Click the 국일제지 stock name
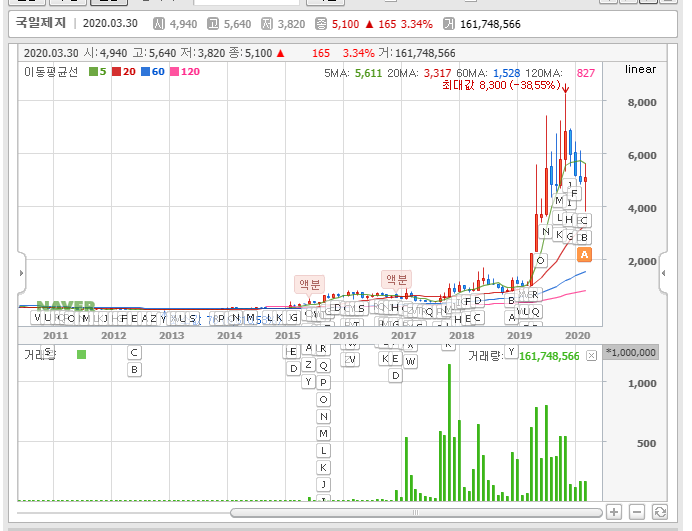Screen dimensions: 692x531 pyautogui.click(x=41, y=23)
